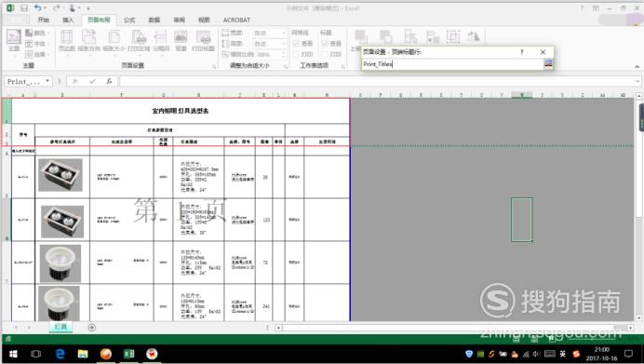Click the insert function fx icon
The height and width of the screenshot is (364, 644).
109,81
